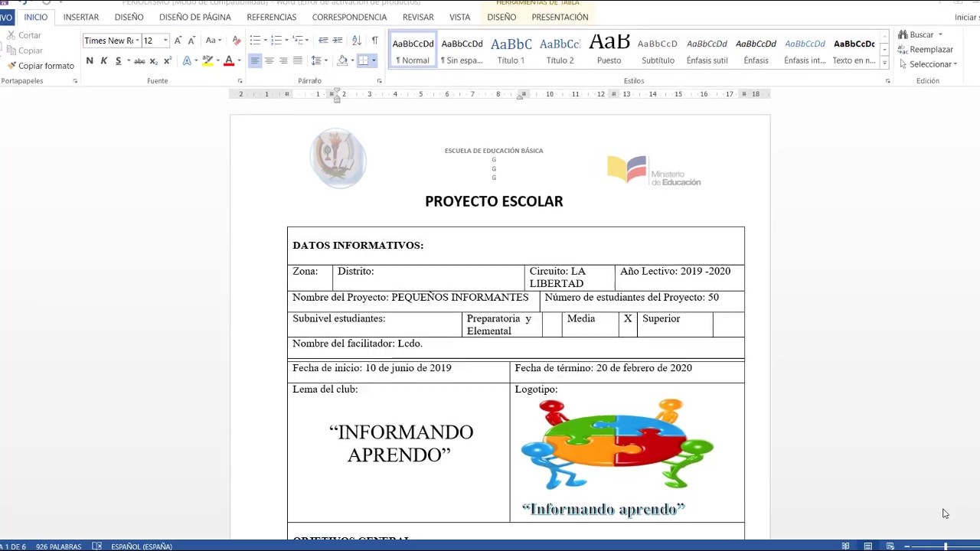Align text right
This screenshot has width=980, height=551.
(283, 60)
